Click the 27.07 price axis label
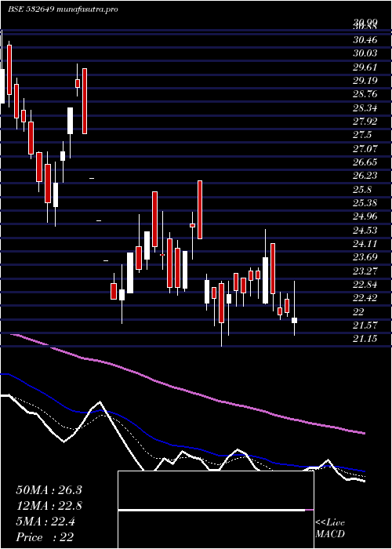 pyautogui.click(x=365, y=149)
